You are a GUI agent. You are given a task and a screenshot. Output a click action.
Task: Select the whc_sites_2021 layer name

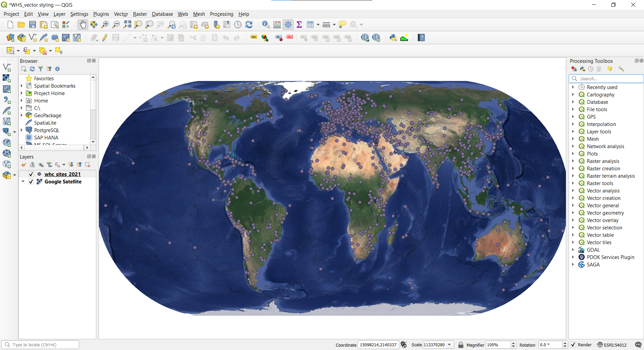click(x=62, y=174)
